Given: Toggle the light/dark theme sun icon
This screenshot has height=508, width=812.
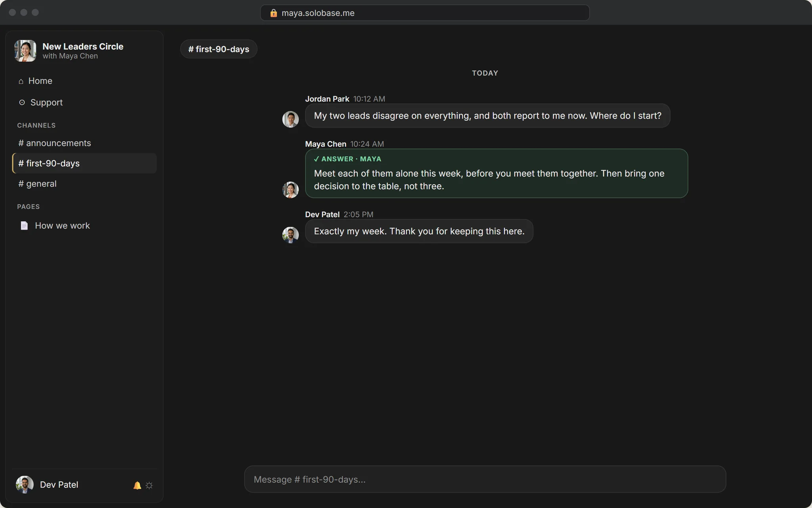Looking at the screenshot, I should click(149, 485).
